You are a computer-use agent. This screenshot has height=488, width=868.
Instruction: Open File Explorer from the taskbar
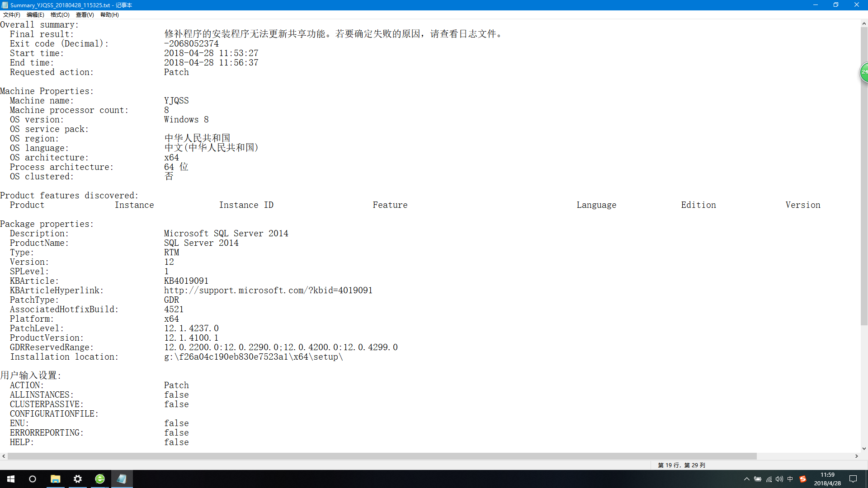55,479
